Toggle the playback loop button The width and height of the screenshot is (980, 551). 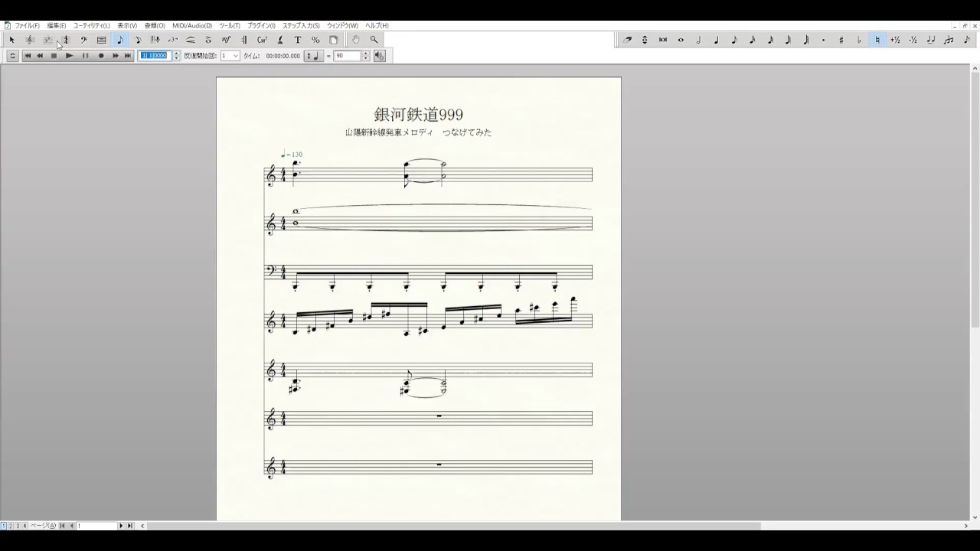click(11, 56)
